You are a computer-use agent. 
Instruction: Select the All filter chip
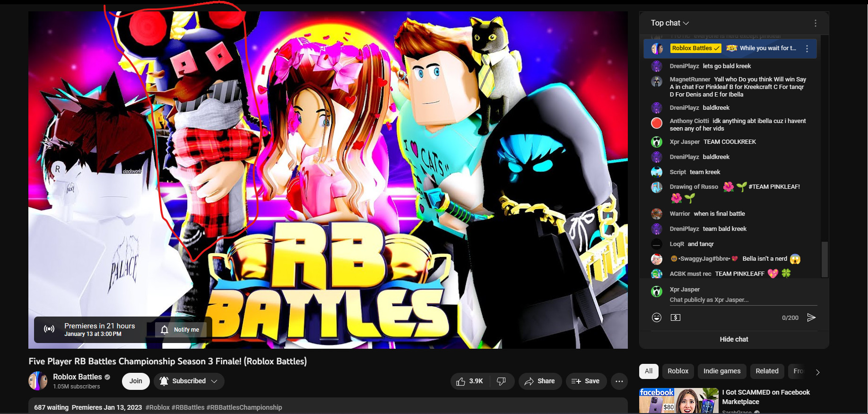click(649, 371)
